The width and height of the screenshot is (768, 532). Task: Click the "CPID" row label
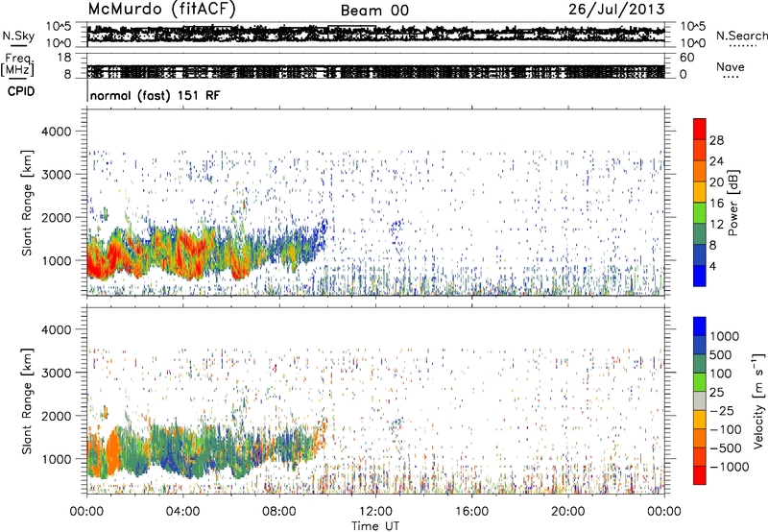tap(21, 91)
